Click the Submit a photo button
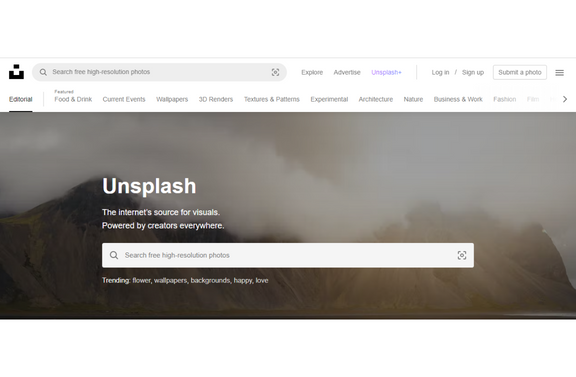The image size is (576, 377). click(x=520, y=72)
